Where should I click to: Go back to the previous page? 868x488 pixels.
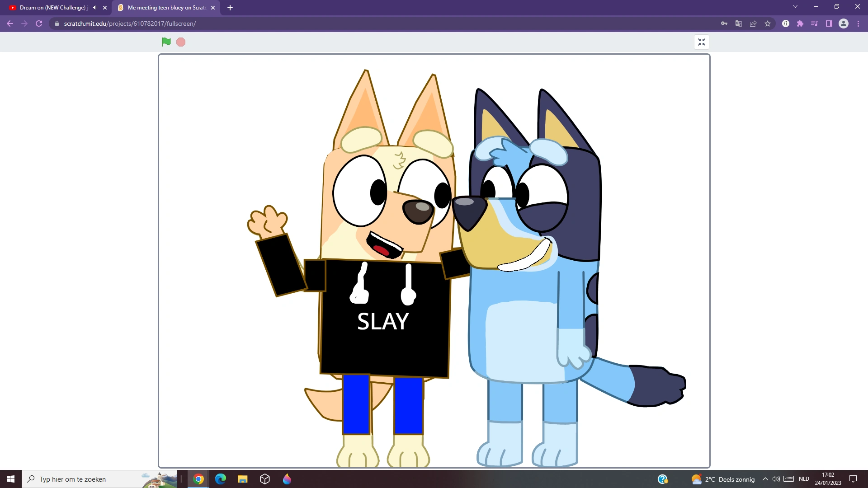tap(10, 23)
